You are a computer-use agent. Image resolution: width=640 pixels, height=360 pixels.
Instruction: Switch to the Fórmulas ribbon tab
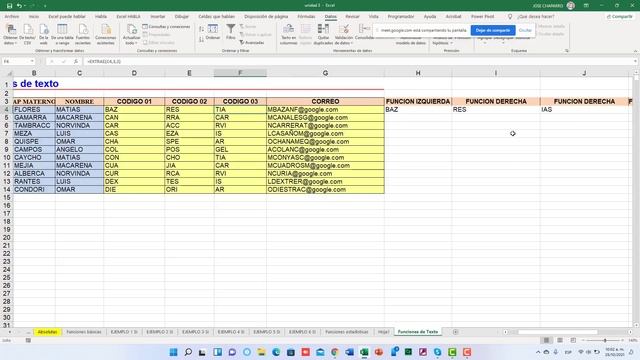(x=306, y=17)
